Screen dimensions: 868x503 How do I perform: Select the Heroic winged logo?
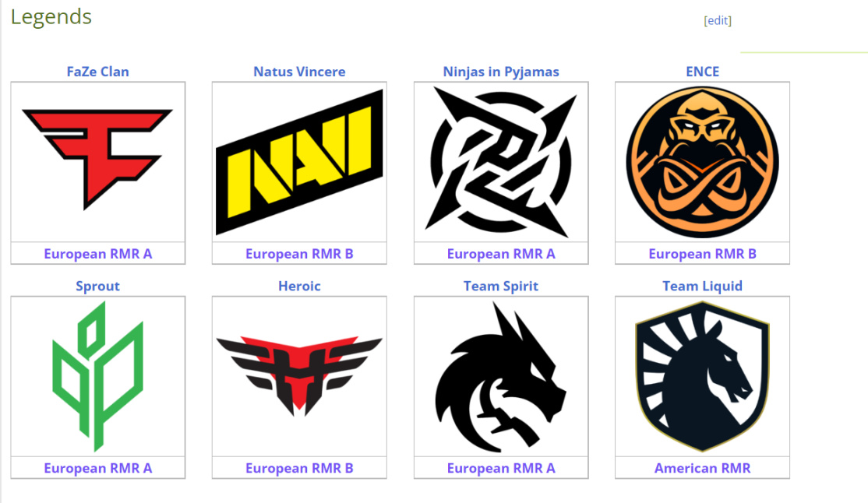tap(299, 376)
